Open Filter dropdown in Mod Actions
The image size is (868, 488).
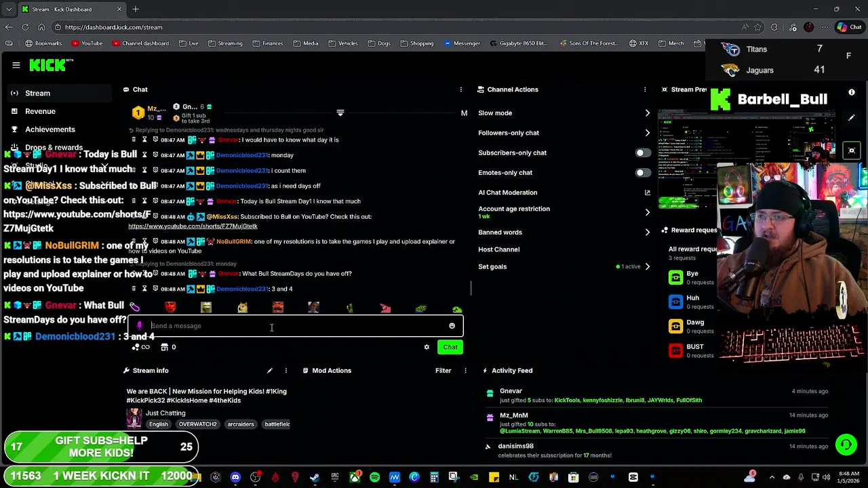tap(443, 371)
